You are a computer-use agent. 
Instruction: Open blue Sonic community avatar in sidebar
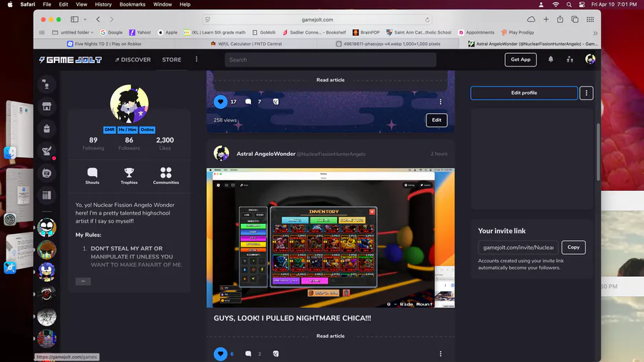click(x=47, y=272)
